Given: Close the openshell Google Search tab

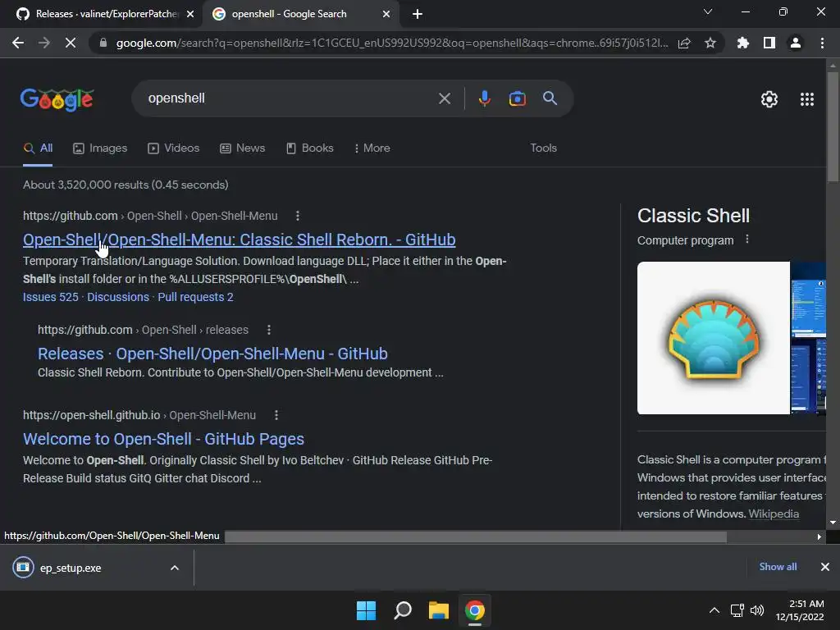Looking at the screenshot, I should coord(386,14).
